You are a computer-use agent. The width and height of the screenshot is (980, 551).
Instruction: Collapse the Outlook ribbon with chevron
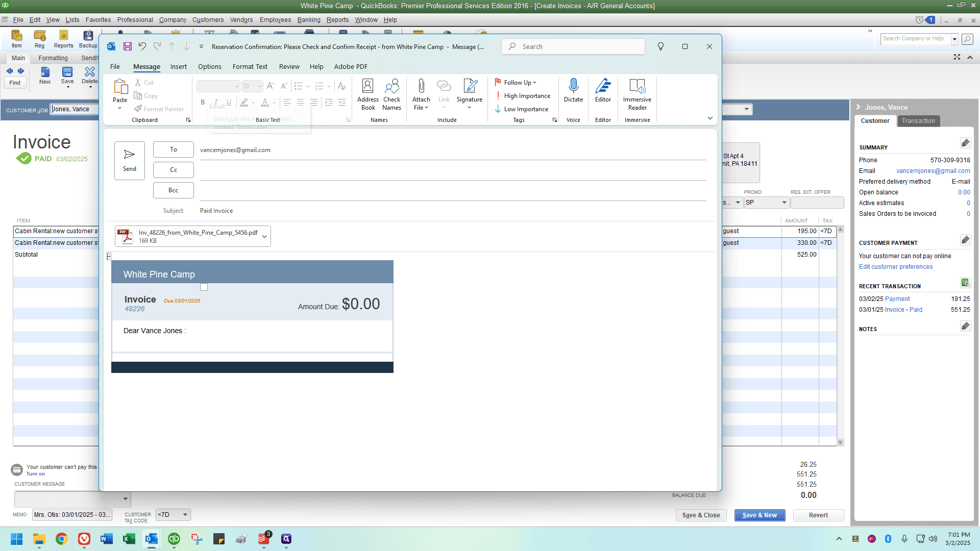(x=710, y=118)
